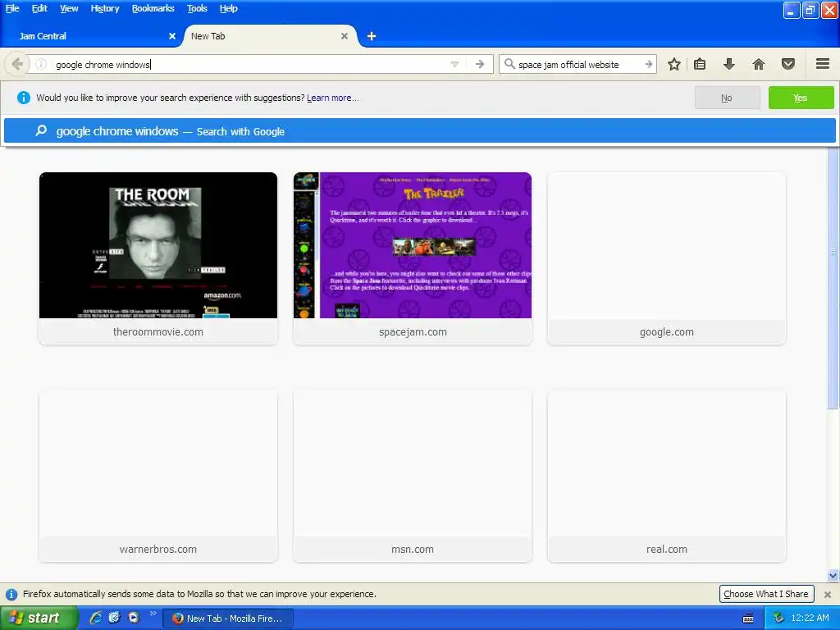Open the msn.com tile
This screenshot has width=840, height=630.
[x=413, y=476]
